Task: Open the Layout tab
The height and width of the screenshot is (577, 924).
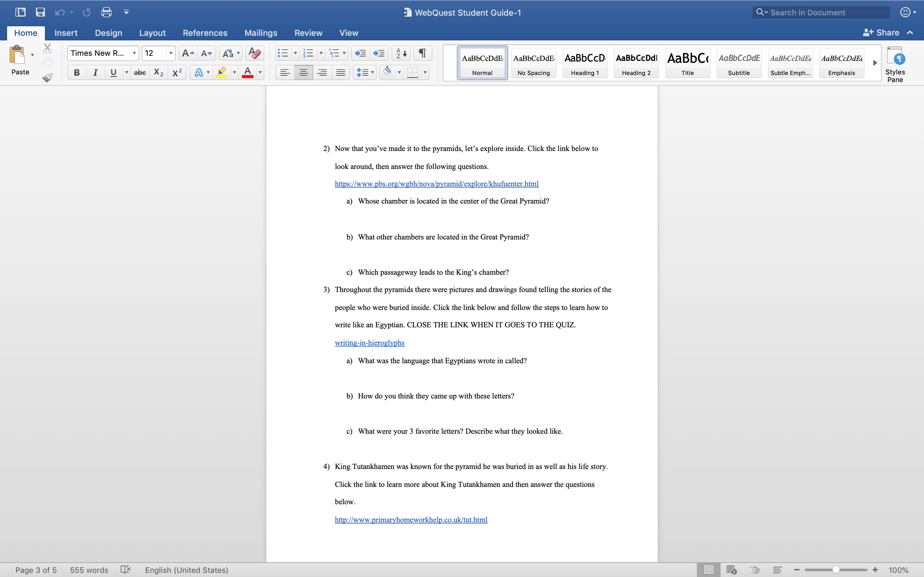Action: (x=152, y=33)
